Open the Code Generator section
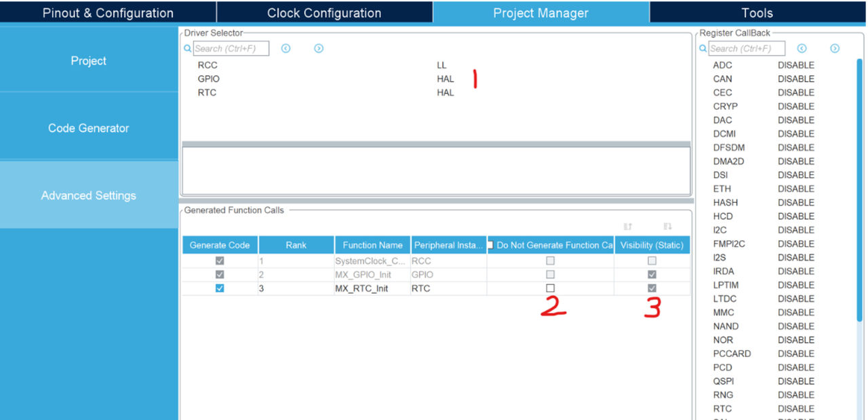The width and height of the screenshot is (868, 420). point(89,128)
